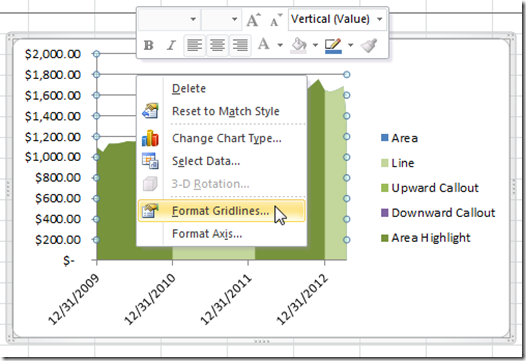Click the Shape Outline pencil icon
Screen dimensions: 526x361
[333, 46]
